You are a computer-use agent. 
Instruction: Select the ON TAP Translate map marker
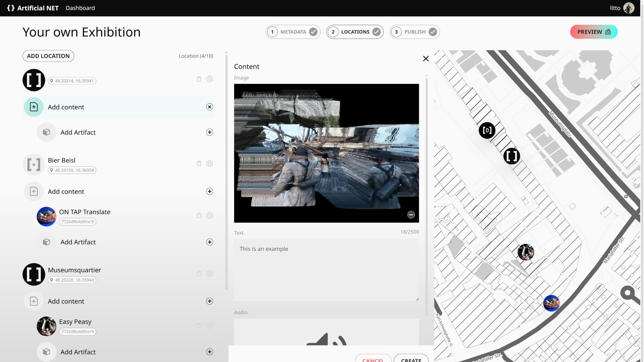point(551,303)
